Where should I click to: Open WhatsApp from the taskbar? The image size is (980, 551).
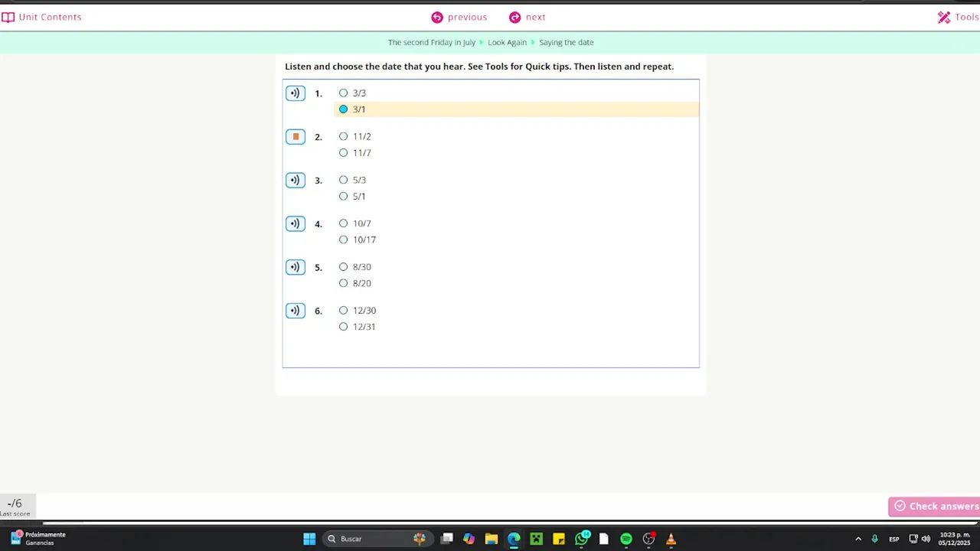point(582,539)
